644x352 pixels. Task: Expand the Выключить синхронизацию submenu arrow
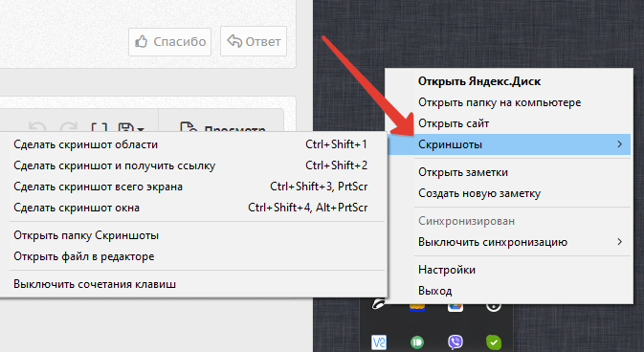pos(620,242)
